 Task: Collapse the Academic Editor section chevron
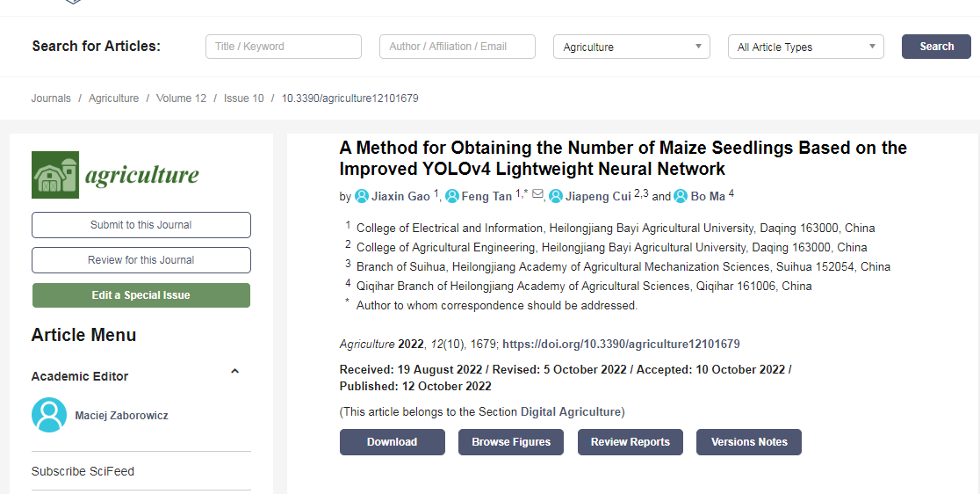click(x=234, y=373)
